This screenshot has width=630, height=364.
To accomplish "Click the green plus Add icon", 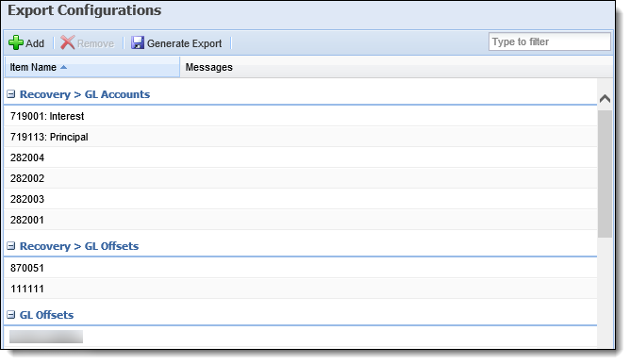I will (16, 42).
